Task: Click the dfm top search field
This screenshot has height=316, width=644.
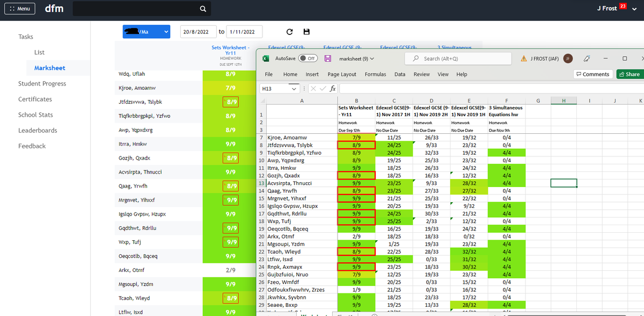Action: 141,9
